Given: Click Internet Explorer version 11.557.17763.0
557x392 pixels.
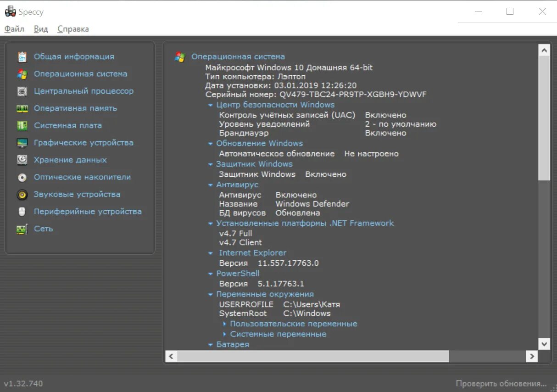Looking at the screenshot, I should click(x=288, y=263).
